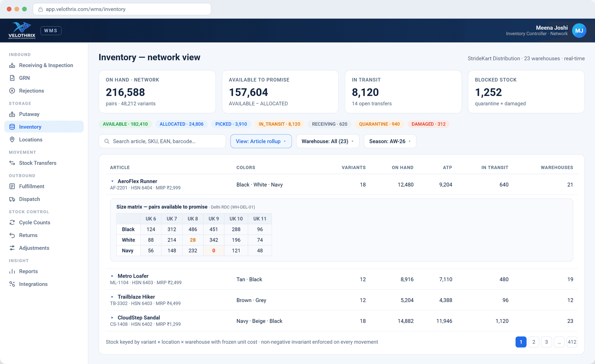Screen dimensions: 595x364
Task: Click the Velothrix logo
Action: (22, 30)
